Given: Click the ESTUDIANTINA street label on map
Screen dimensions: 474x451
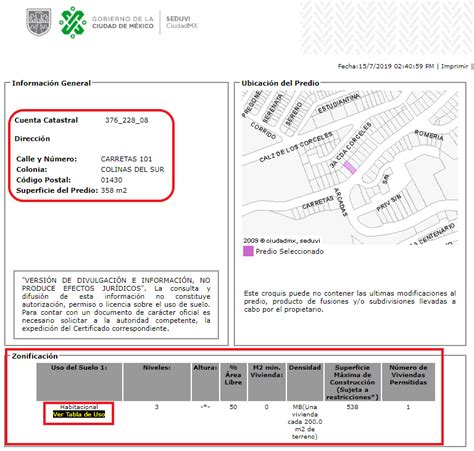Looking at the screenshot, I should (x=338, y=103).
